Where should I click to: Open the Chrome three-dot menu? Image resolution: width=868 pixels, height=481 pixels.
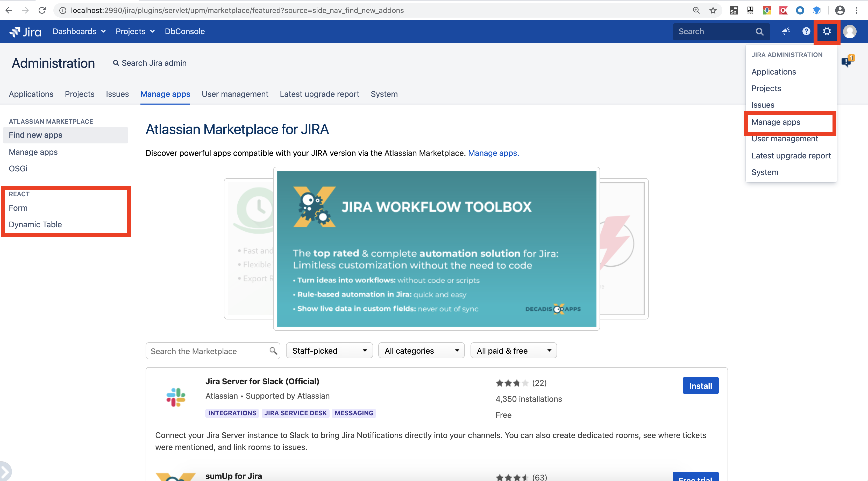pyautogui.click(x=856, y=10)
